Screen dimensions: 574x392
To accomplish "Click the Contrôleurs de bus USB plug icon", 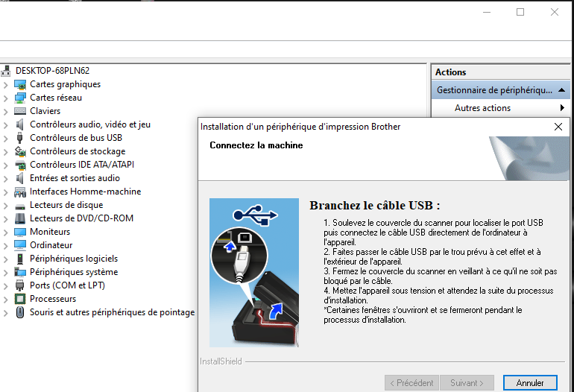I will pos(20,138).
